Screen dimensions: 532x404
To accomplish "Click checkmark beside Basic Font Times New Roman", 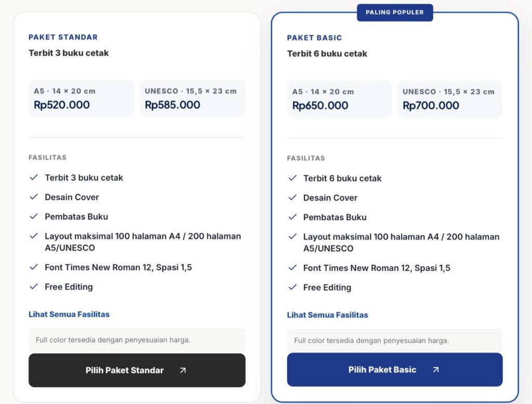I will coord(292,268).
